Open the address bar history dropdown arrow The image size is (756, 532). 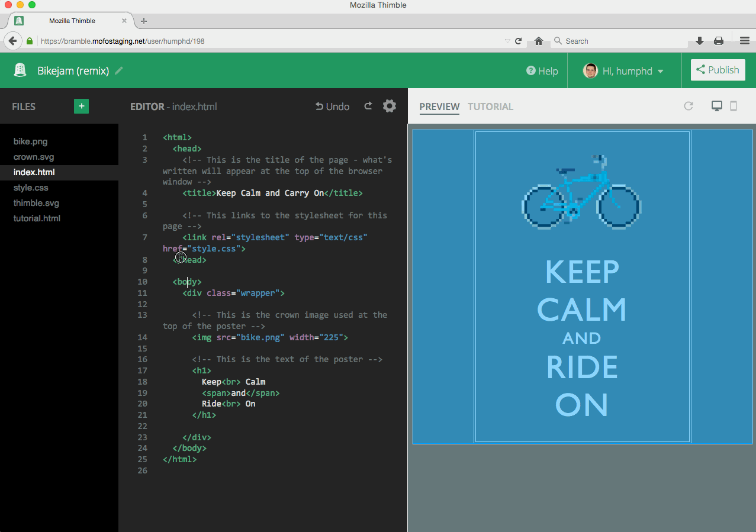[508, 41]
